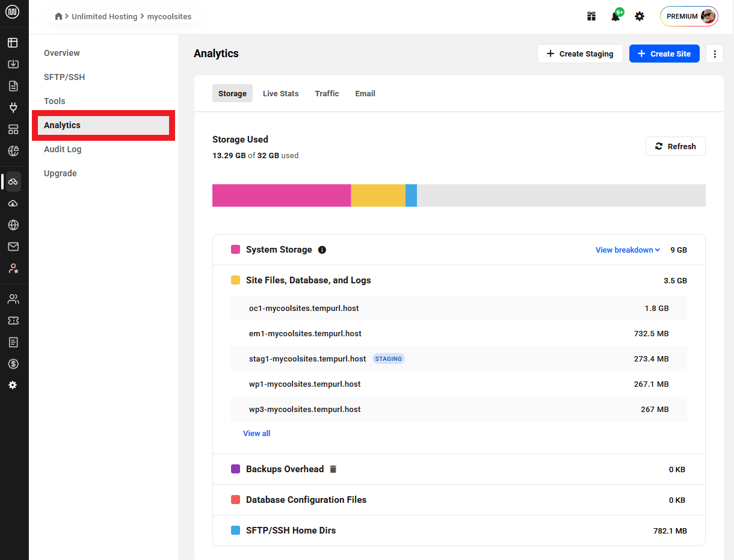Click the blue Create Site button
The width and height of the screenshot is (734, 560).
[x=664, y=54]
